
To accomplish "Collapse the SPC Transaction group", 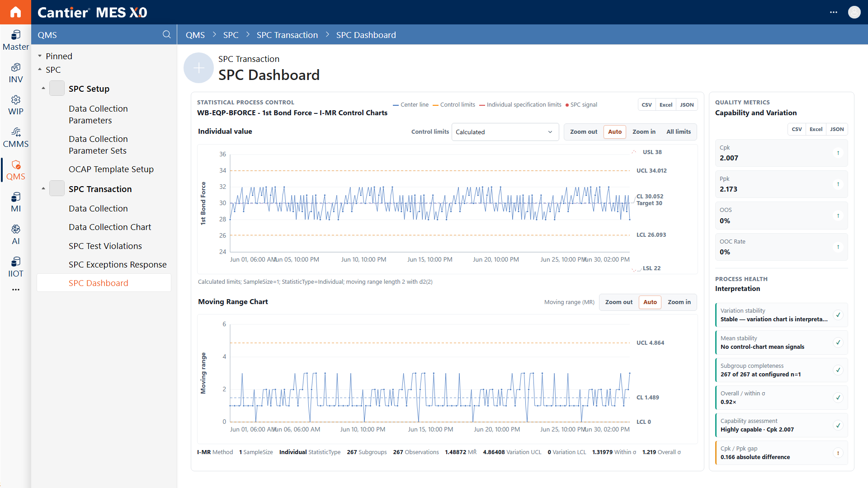I will pos(43,189).
